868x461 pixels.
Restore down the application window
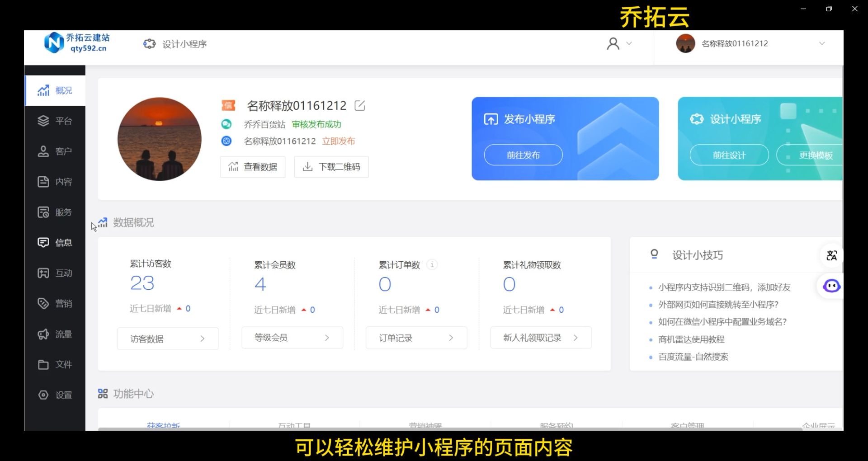point(829,9)
